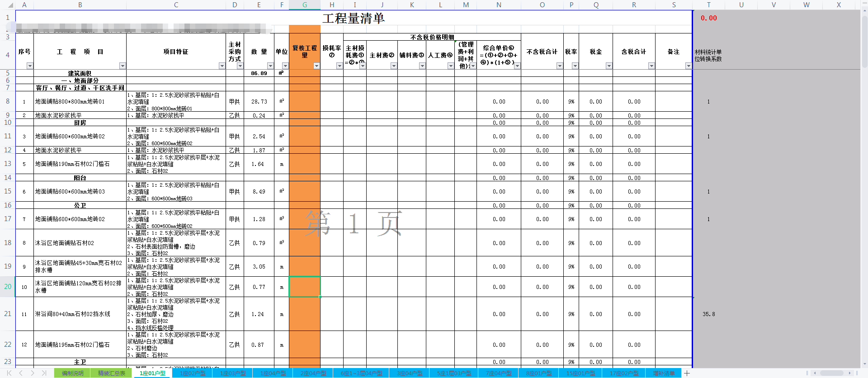The width and height of the screenshot is (868, 378).
Task: Select the 35.8 conversion coefficient cell
Action: point(708,314)
